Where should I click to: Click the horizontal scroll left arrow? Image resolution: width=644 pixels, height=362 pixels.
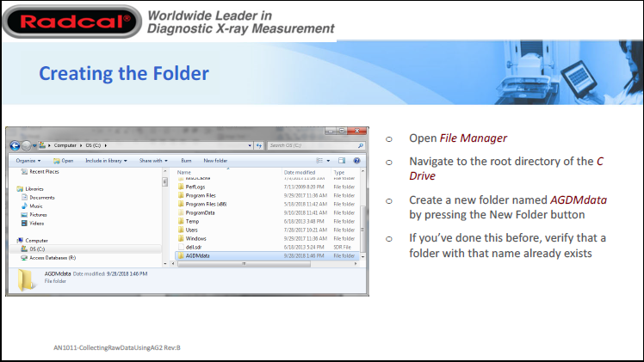click(x=173, y=264)
